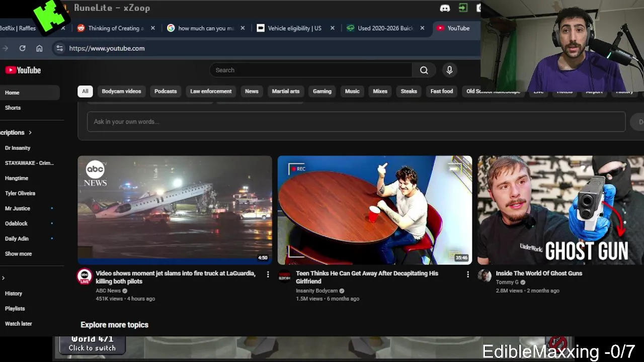Viewport: 644px width, 362px height.
Task: Open Inside The World Of Ghost Guns title
Action: pyautogui.click(x=539, y=274)
